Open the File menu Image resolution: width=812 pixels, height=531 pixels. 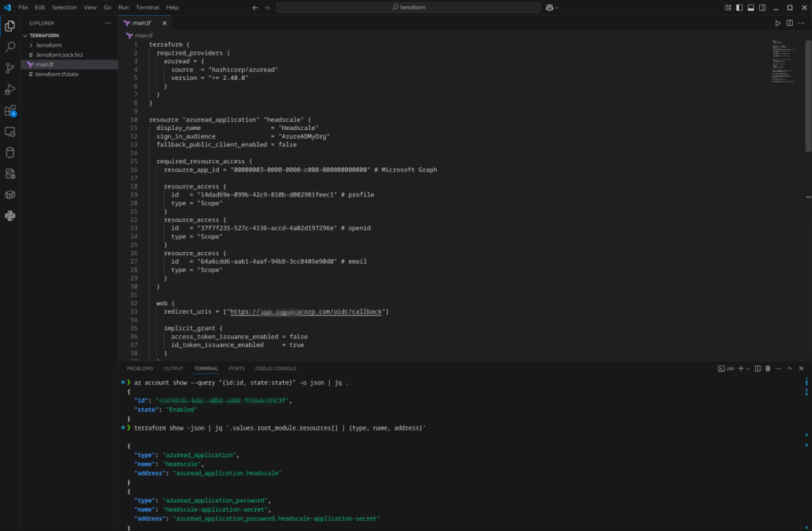pyautogui.click(x=23, y=8)
